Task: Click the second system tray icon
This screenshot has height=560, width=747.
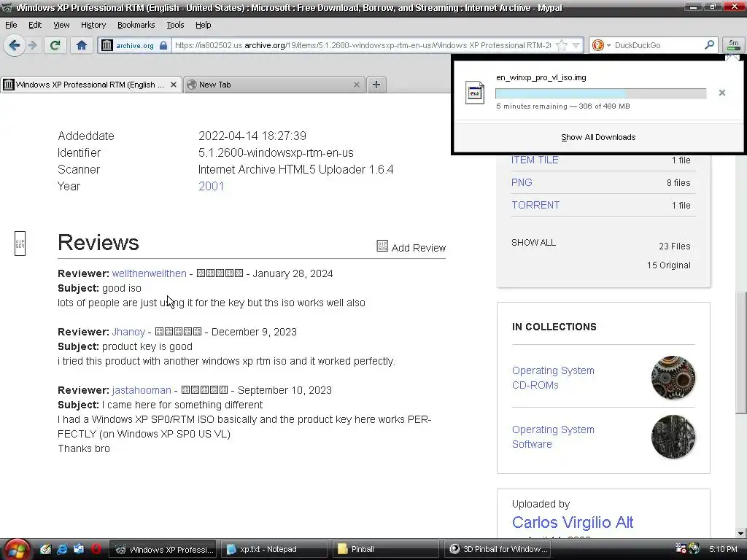Action: coord(694,549)
